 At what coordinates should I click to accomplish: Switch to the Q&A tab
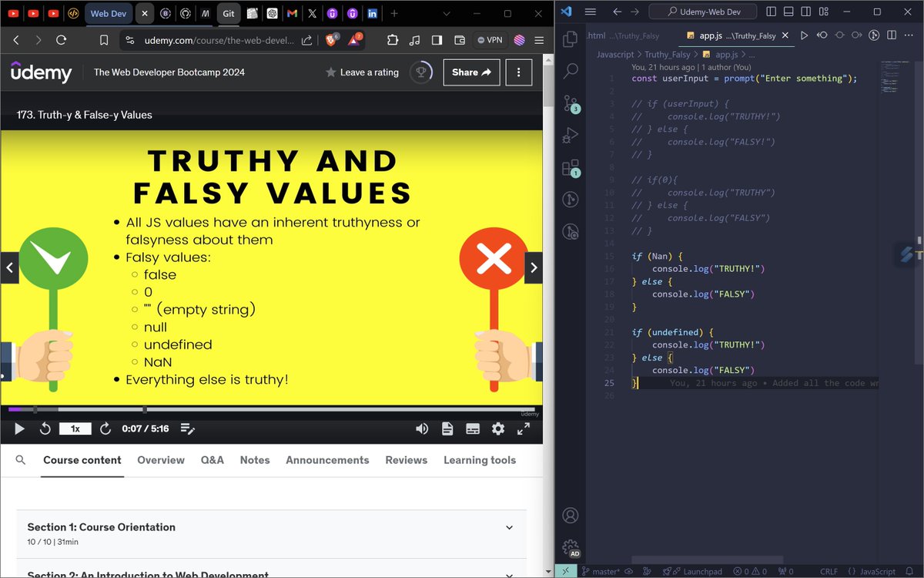(x=213, y=460)
